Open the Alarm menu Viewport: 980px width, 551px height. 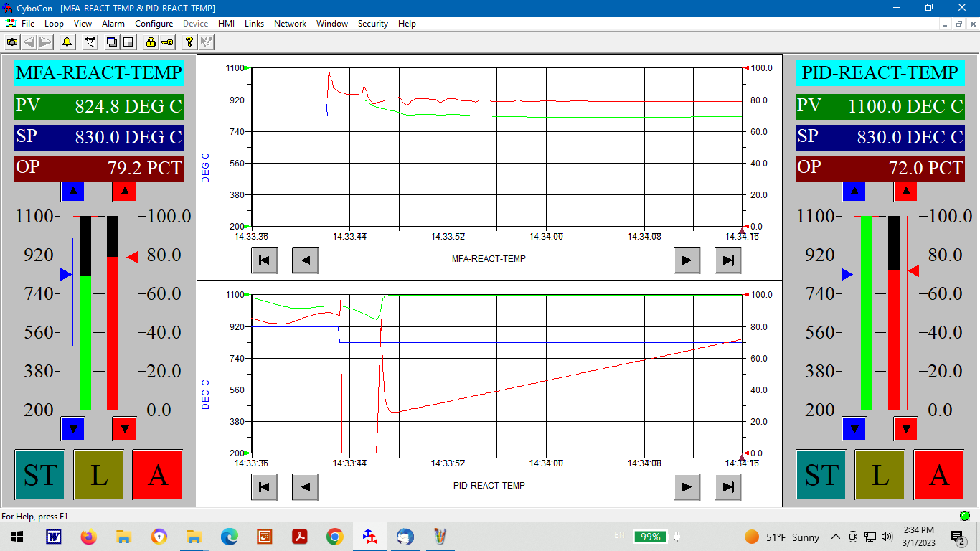[113, 24]
